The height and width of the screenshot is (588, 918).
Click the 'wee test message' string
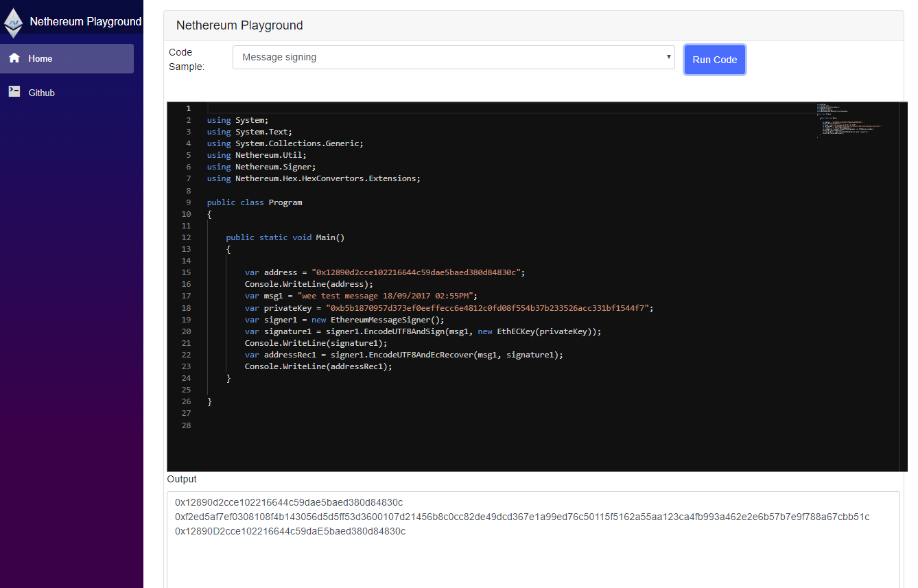pos(385,296)
